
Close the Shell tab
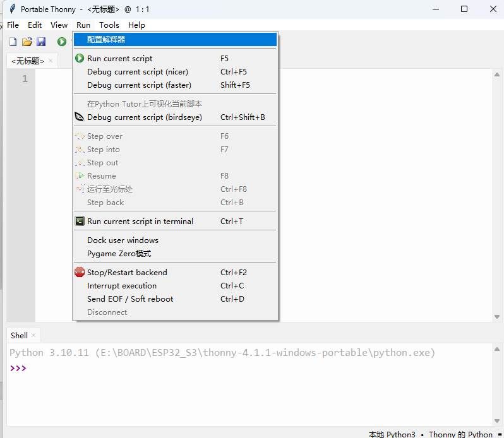(x=33, y=335)
